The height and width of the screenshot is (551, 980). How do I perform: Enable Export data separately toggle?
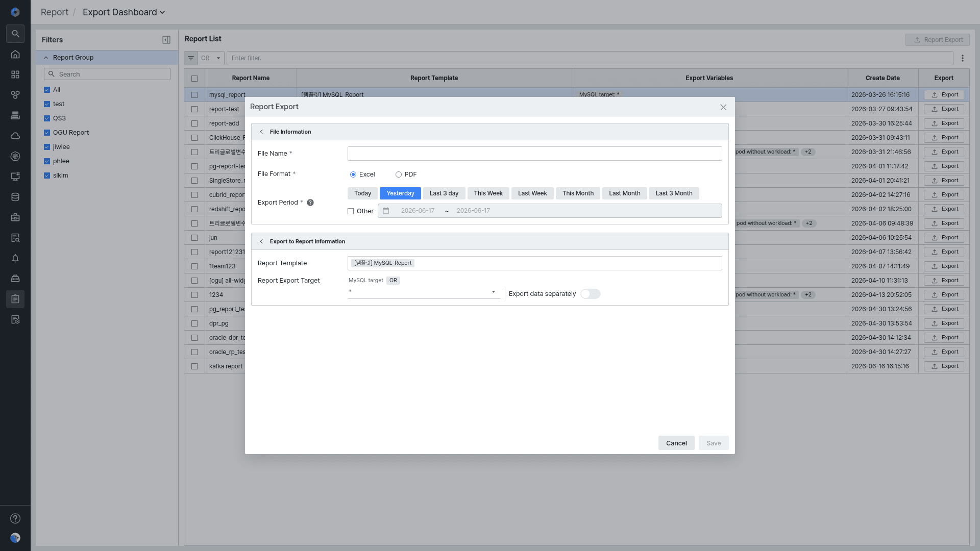[x=591, y=294]
